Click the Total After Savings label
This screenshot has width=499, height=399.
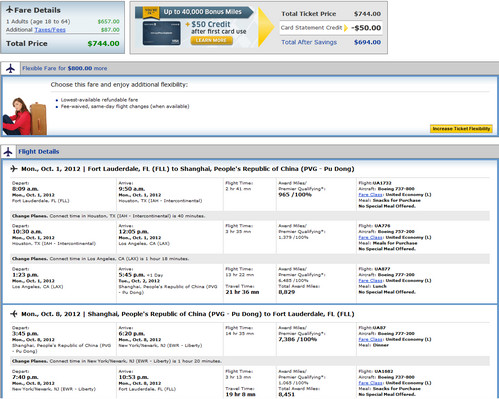pyautogui.click(x=309, y=42)
